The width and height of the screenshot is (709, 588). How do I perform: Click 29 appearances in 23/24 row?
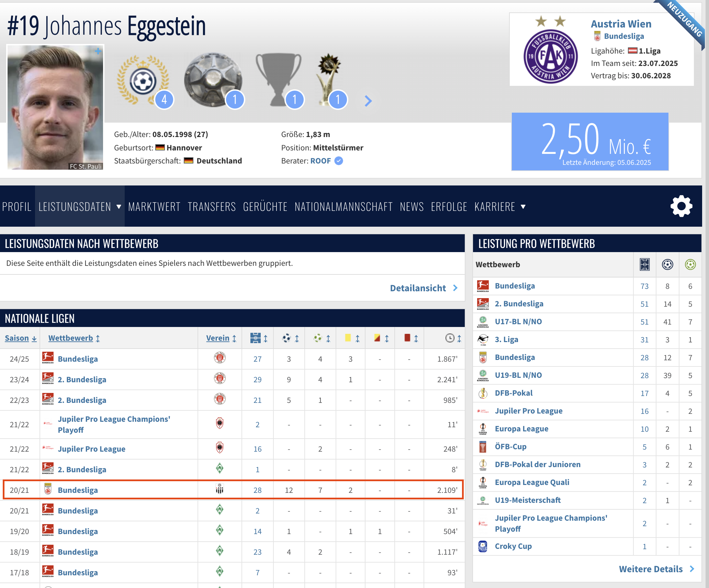(x=258, y=380)
